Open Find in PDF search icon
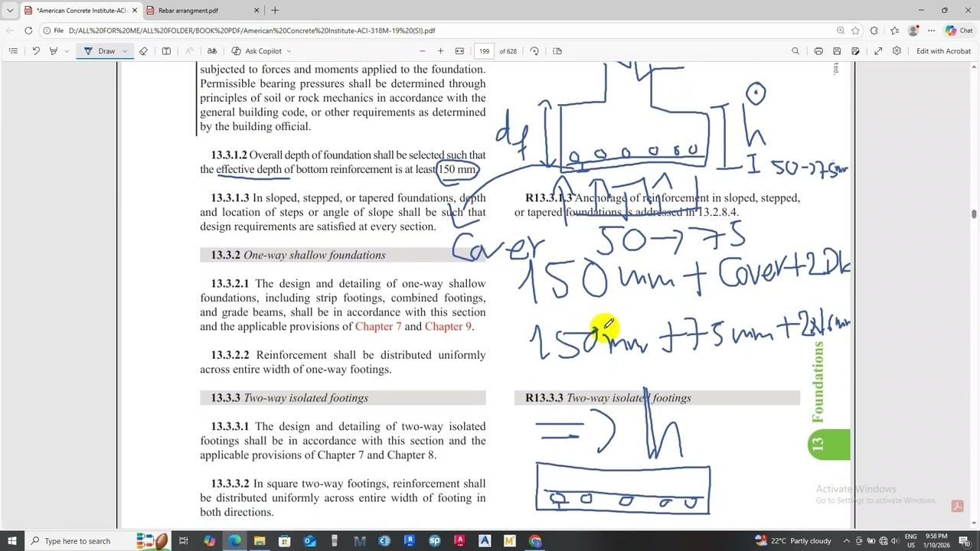The image size is (980, 551). point(795,51)
